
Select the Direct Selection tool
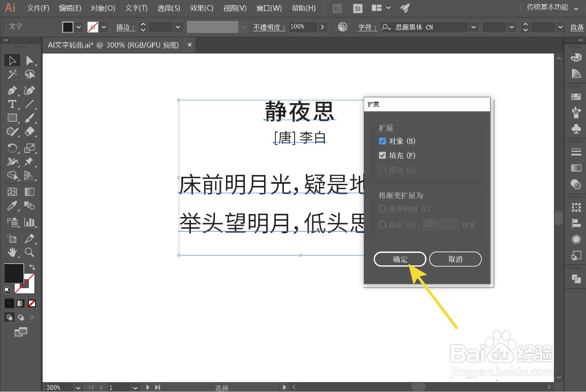30,60
